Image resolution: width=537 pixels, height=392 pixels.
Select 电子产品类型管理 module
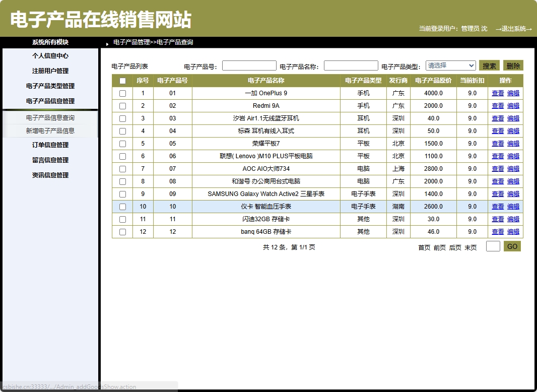50,86
